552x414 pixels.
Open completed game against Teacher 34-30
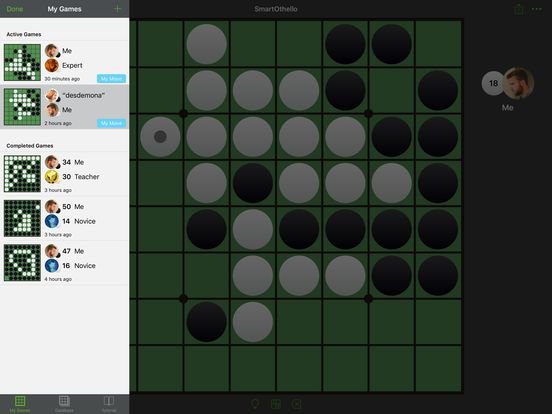pyautogui.click(x=64, y=174)
